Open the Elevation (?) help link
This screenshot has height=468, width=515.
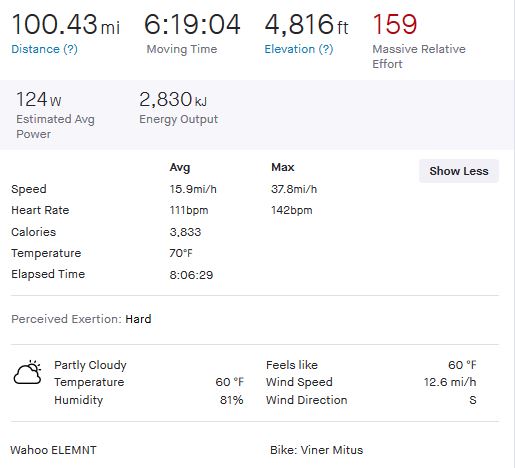tap(299, 49)
